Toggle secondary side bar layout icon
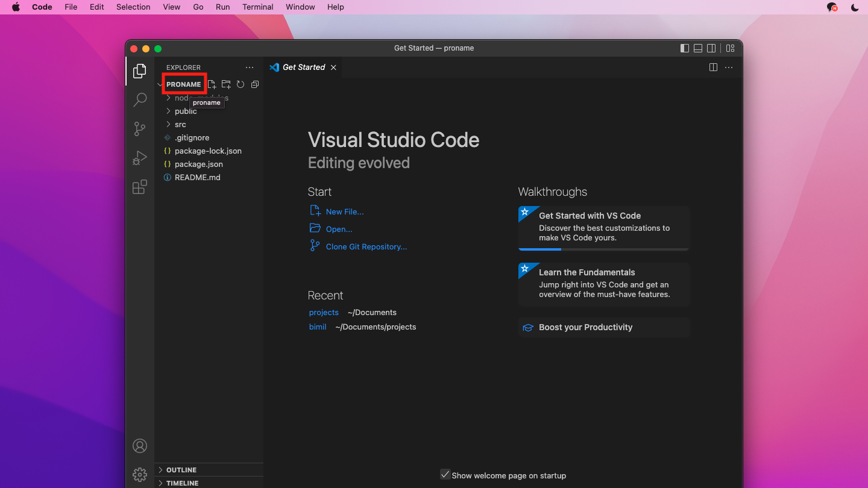The image size is (868, 488). click(711, 48)
